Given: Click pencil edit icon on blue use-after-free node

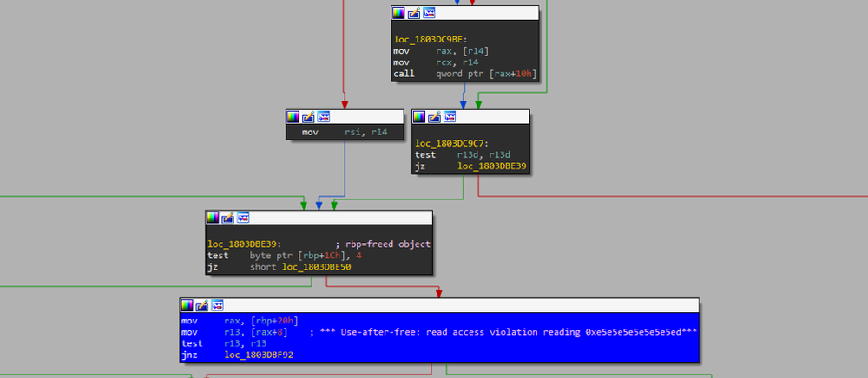Looking at the screenshot, I should (202, 305).
